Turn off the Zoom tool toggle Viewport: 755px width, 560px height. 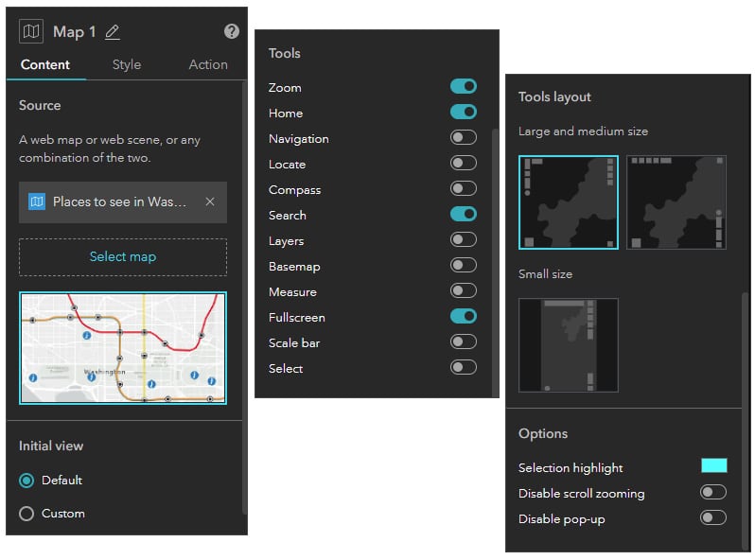tap(464, 87)
